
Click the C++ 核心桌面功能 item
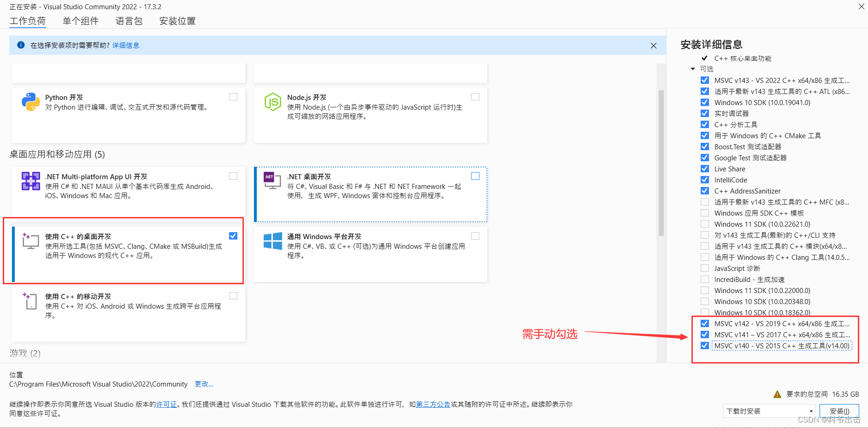tap(743, 59)
